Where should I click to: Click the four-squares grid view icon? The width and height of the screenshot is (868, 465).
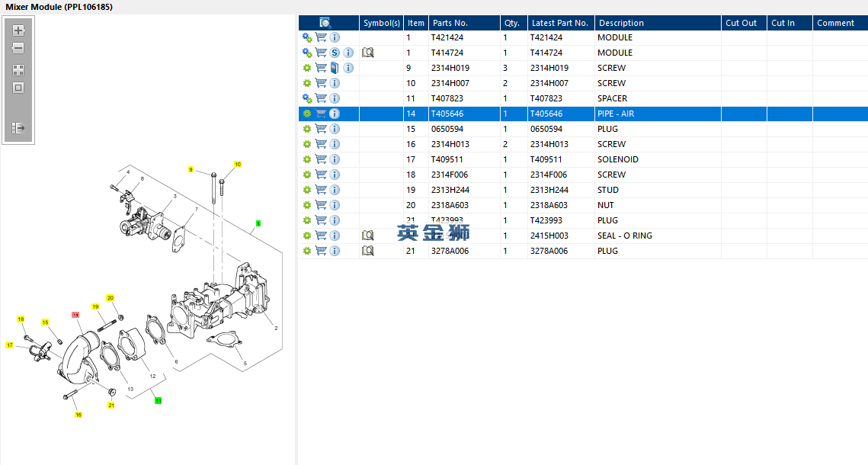click(x=18, y=70)
